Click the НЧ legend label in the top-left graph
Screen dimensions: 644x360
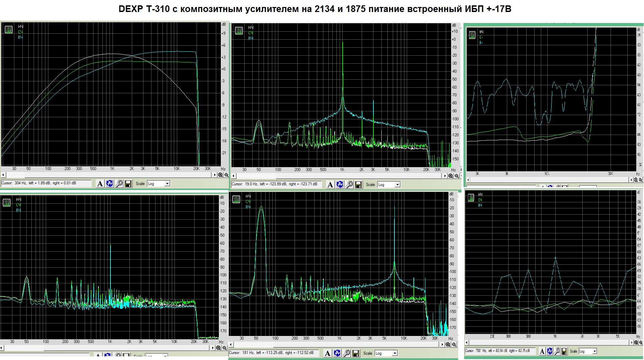[21, 27]
